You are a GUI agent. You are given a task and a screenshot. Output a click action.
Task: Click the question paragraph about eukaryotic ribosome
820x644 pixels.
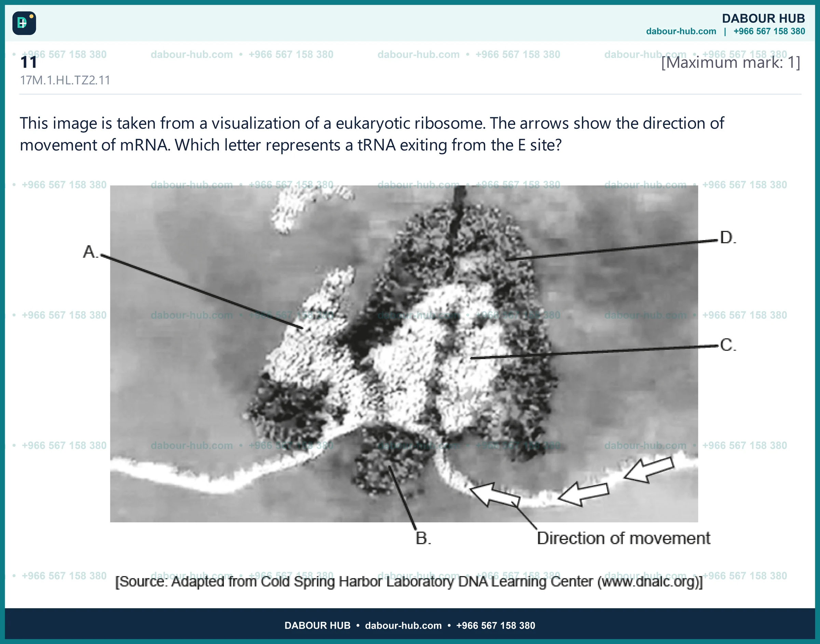(372, 134)
